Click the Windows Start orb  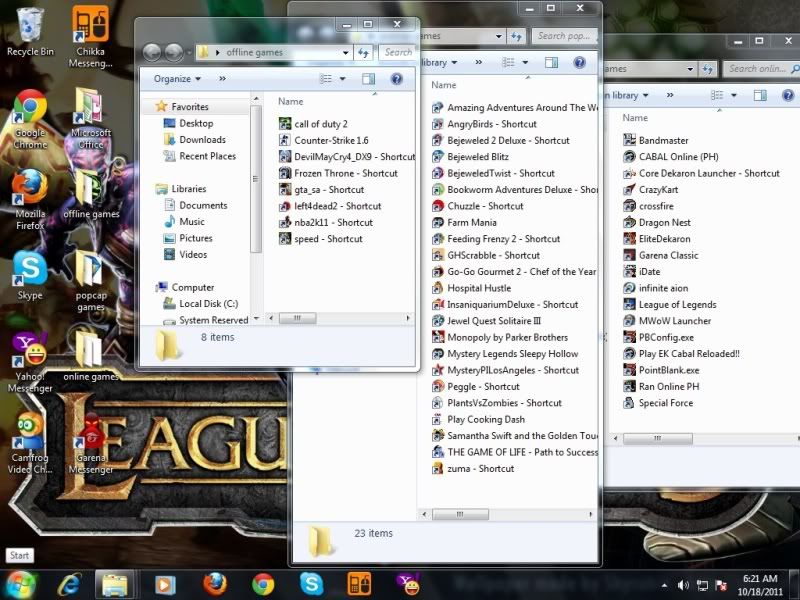click(x=20, y=585)
